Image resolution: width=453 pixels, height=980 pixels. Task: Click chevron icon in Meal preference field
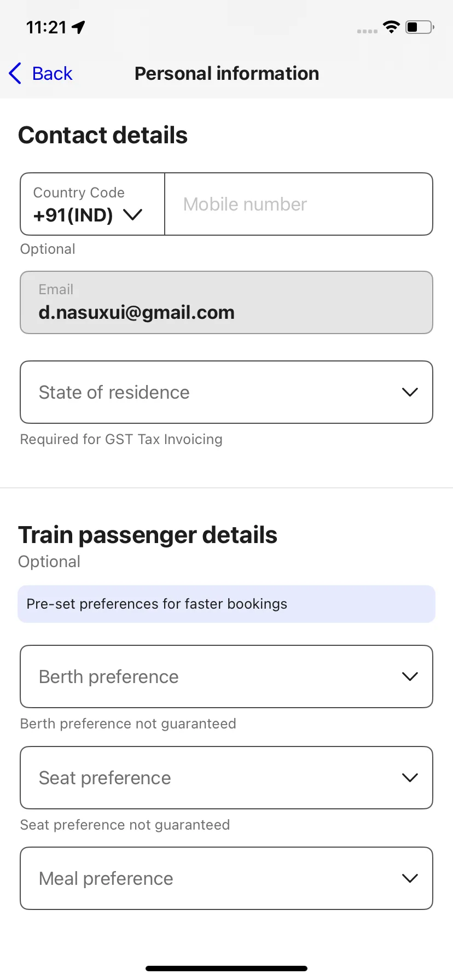click(410, 878)
